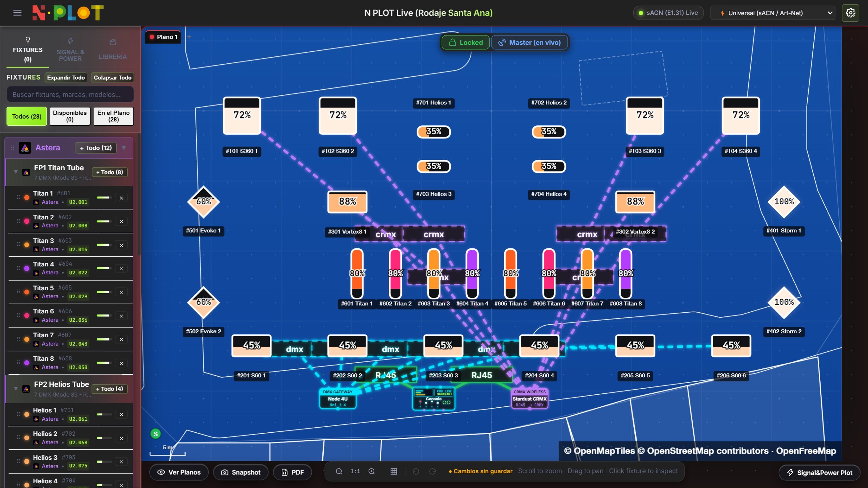
Task: Toggle the Locked state button
Action: click(x=466, y=43)
